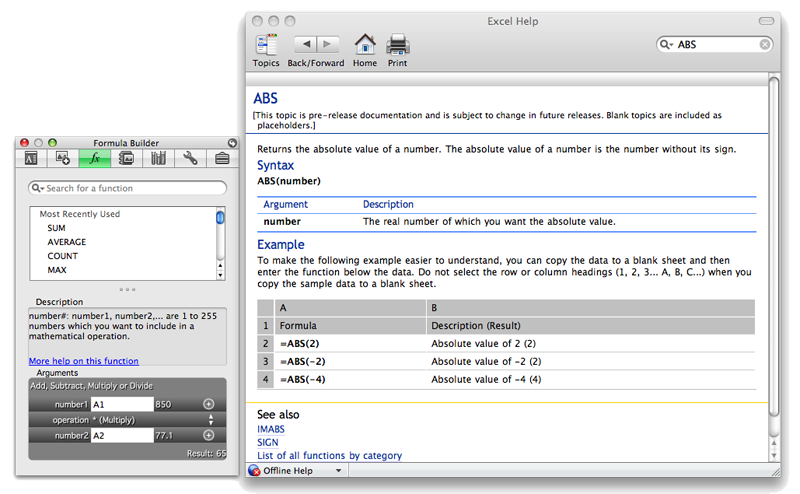The image size is (800, 494).
Task: Go Back in Excel Help
Action: click(306, 44)
